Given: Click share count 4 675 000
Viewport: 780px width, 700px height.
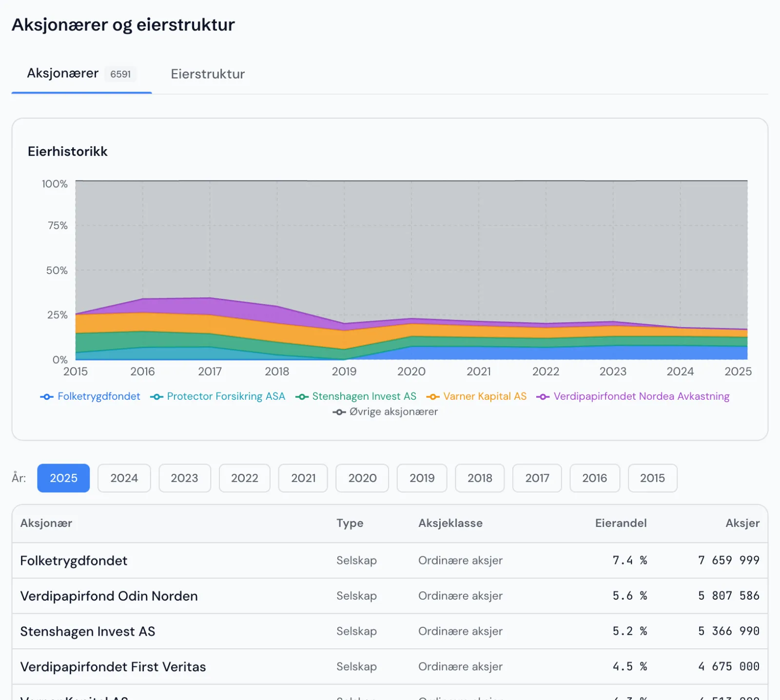Looking at the screenshot, I should coord(729,667).
